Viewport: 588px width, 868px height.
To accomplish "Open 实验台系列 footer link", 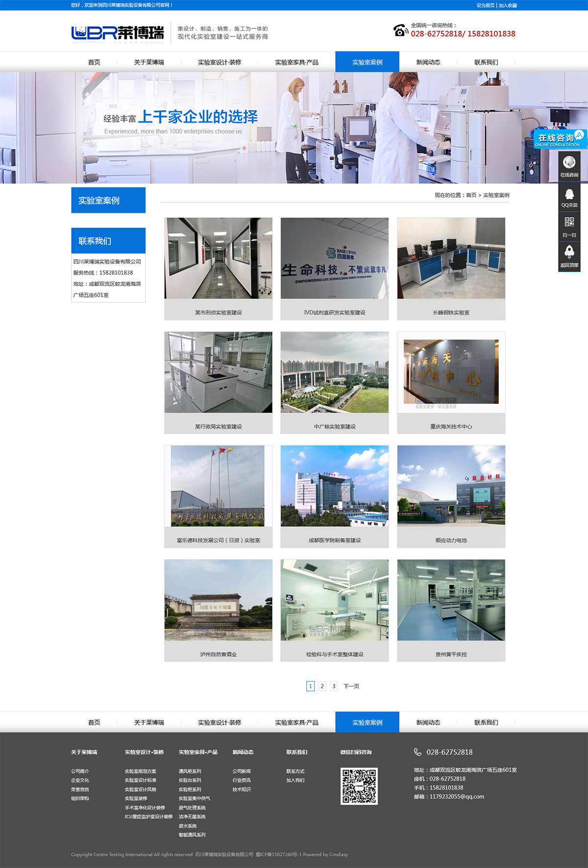I will click(190, 780).
